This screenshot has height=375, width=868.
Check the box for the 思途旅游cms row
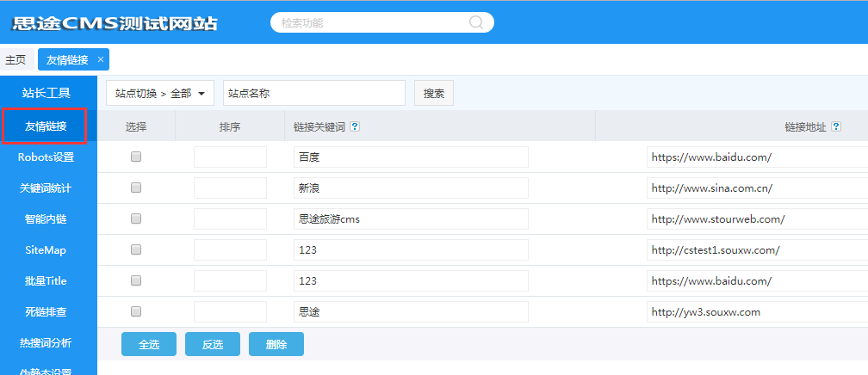tap(136, 219)
